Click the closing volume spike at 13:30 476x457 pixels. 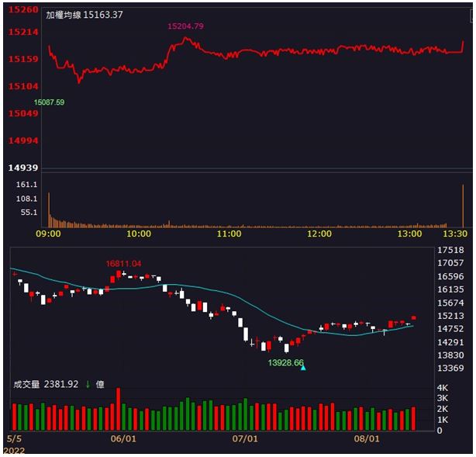click(463, 206)
